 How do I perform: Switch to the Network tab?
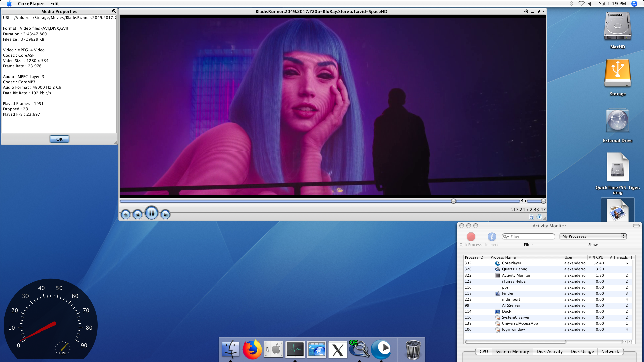coord(610,351)
